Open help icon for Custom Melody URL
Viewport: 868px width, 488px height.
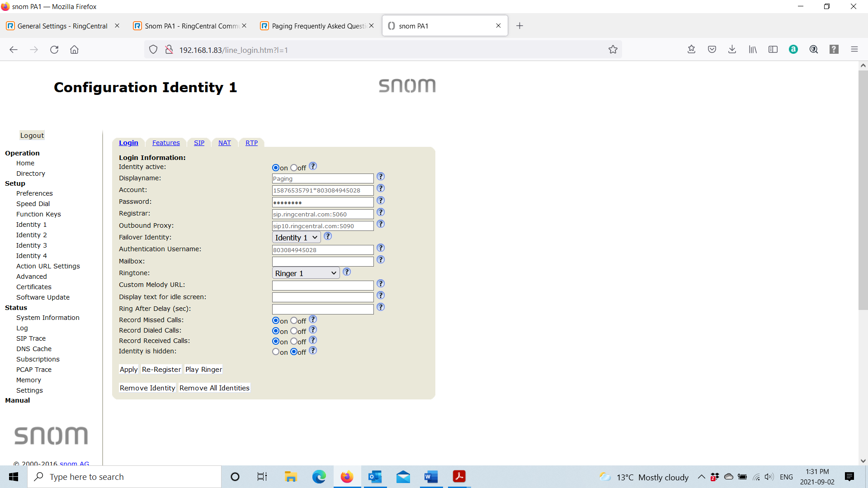coord(381,283)
